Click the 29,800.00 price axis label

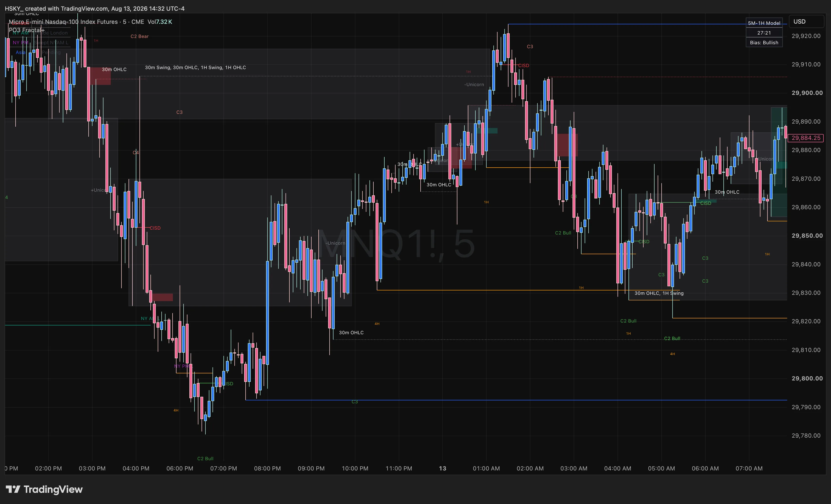pyautogui.click(x=807, y=378)
